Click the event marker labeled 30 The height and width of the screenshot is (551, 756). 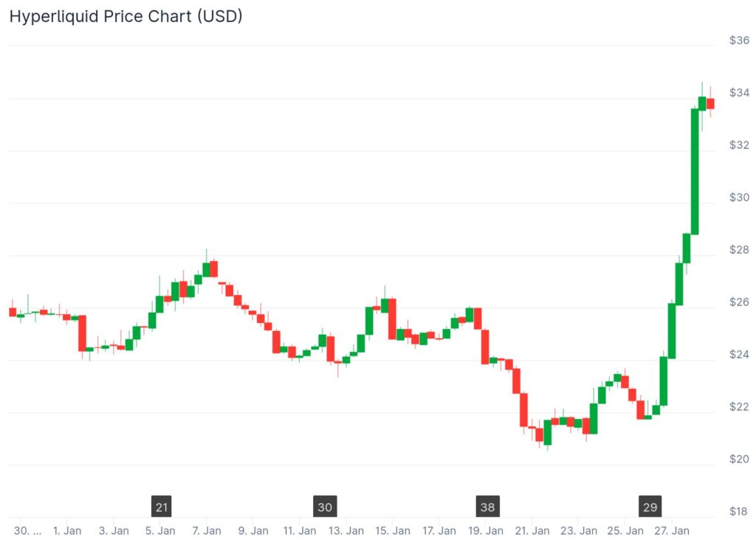[325, 507]
